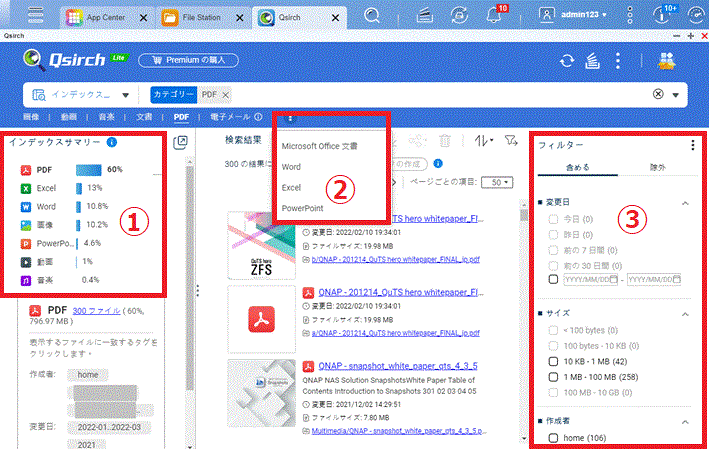Image resolution: width=709 pixels, height=449 pixels.
Task: Open the top bar more options dots
Action: coord(630,15)
